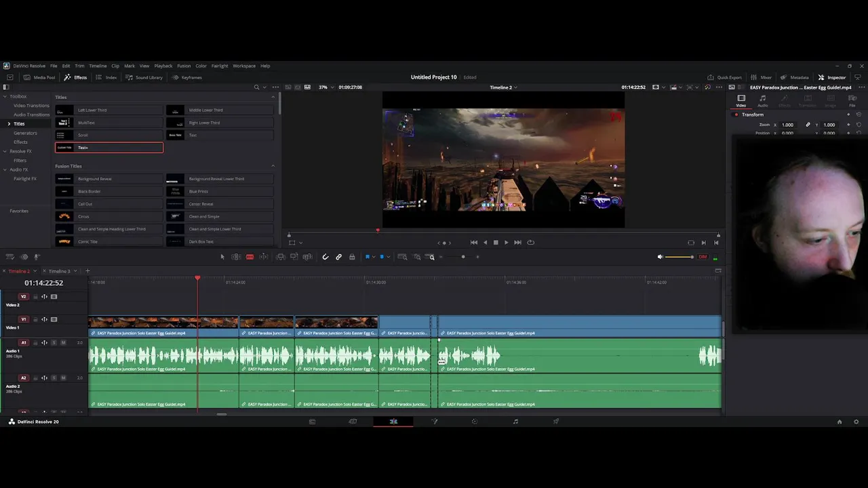The height and width of the screenshot is (488, 868).
Task: Disable the Video 1 track icon
Action: 54,319
